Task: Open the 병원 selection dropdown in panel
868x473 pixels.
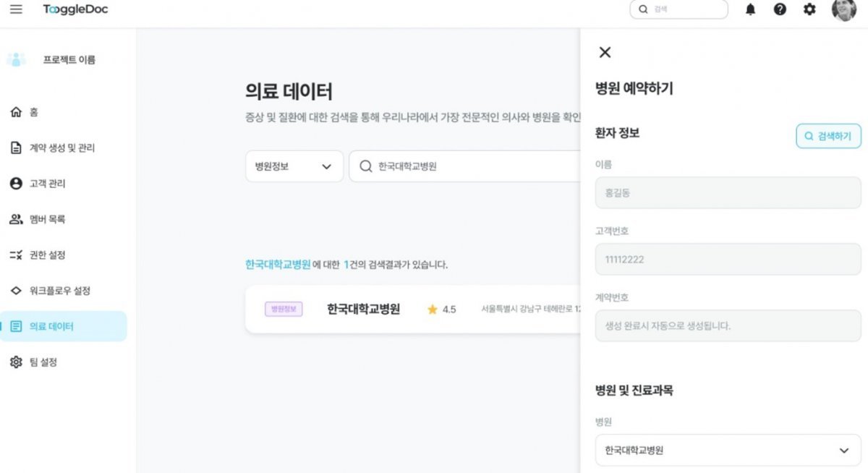Action: (x=728, y=450)
